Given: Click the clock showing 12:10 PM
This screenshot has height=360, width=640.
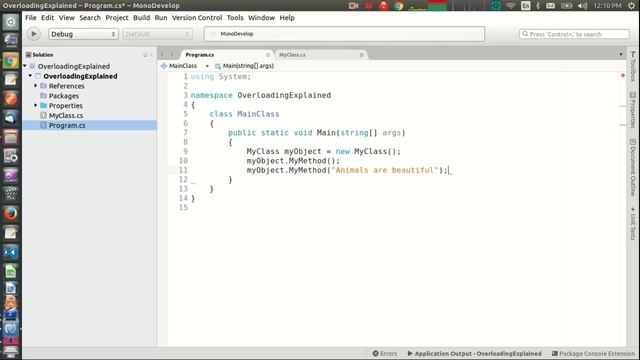Looking at the screenshot, I should click(x=607, y=5).
